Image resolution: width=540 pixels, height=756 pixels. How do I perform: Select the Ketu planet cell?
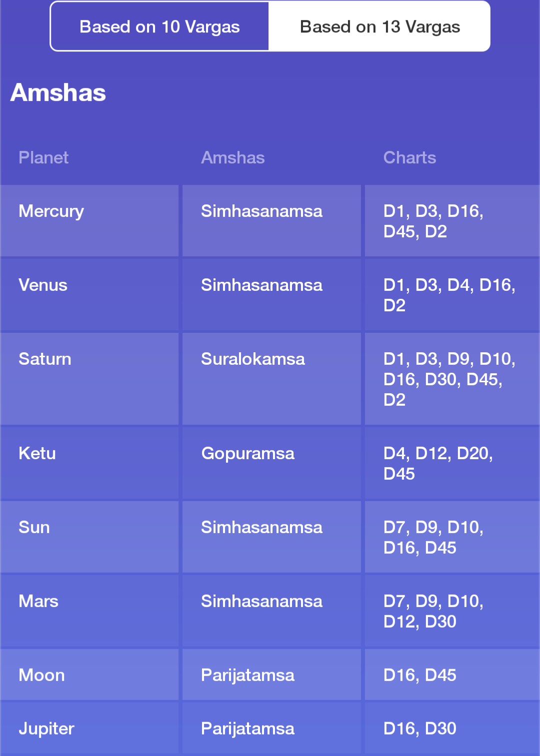click(89, 463)
